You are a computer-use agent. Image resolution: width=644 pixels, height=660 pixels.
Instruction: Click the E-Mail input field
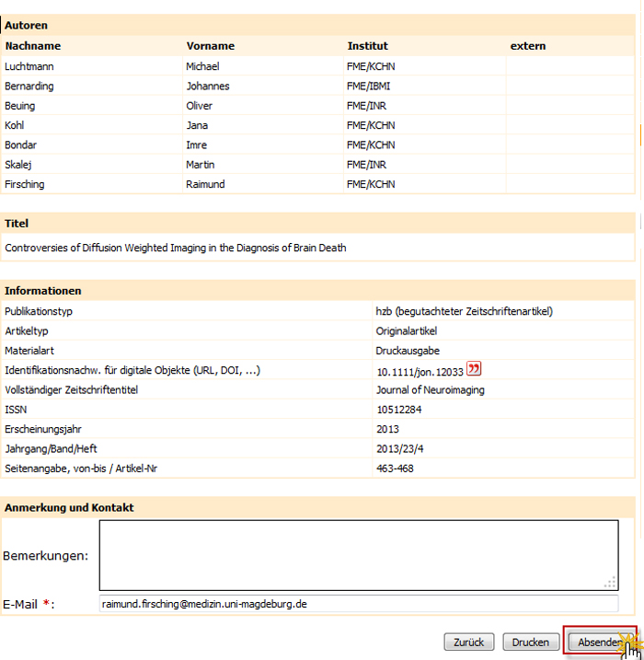coord(358,604)
